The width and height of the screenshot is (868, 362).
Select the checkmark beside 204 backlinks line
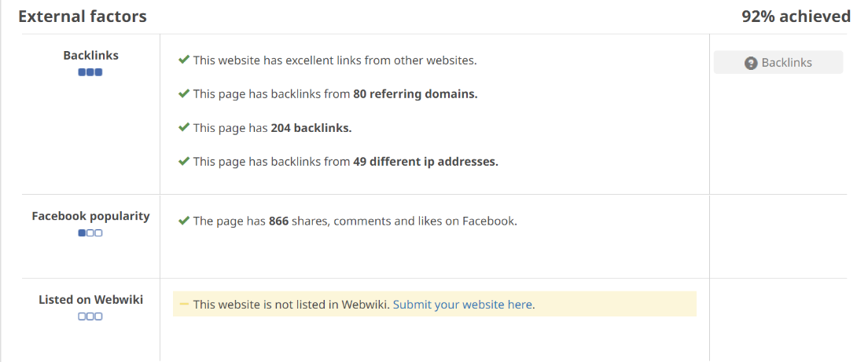tap(184, 127)
